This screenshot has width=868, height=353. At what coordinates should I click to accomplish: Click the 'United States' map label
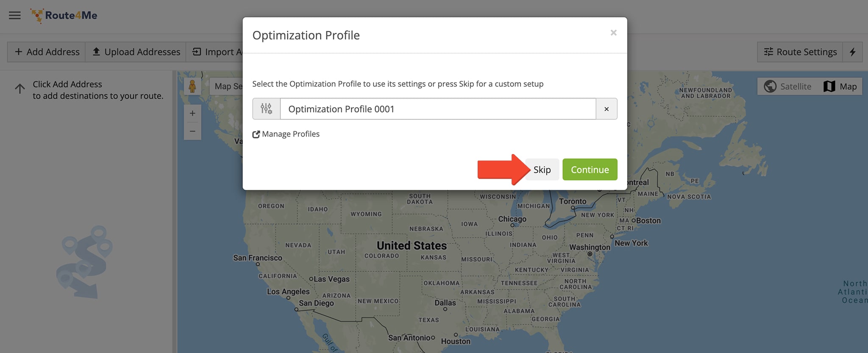tap(412, 245)
